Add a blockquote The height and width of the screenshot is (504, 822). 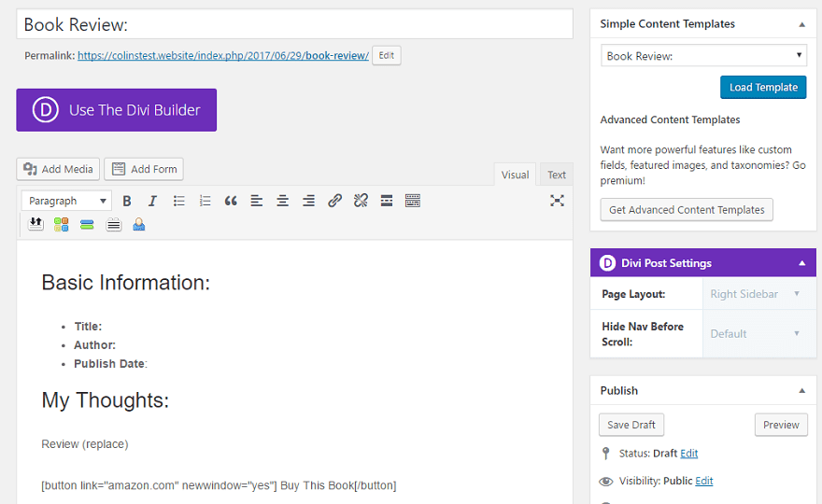(x=231, y=201)
